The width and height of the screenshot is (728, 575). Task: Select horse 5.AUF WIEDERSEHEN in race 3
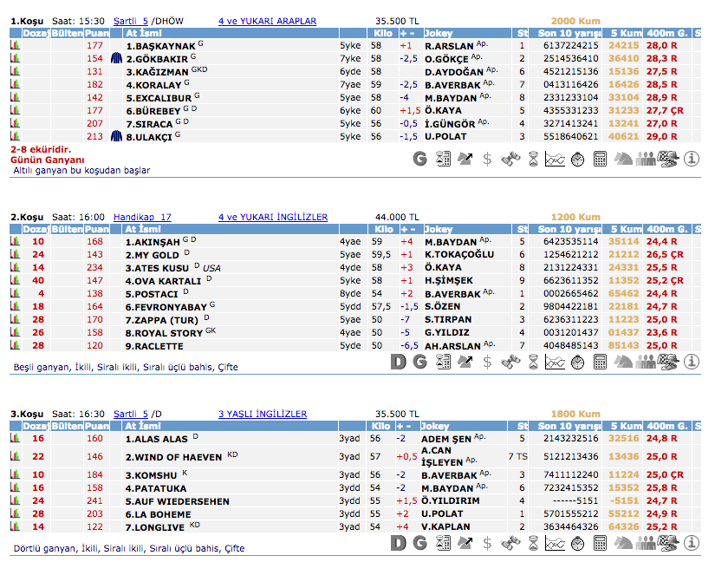click(x=178, y=501)
